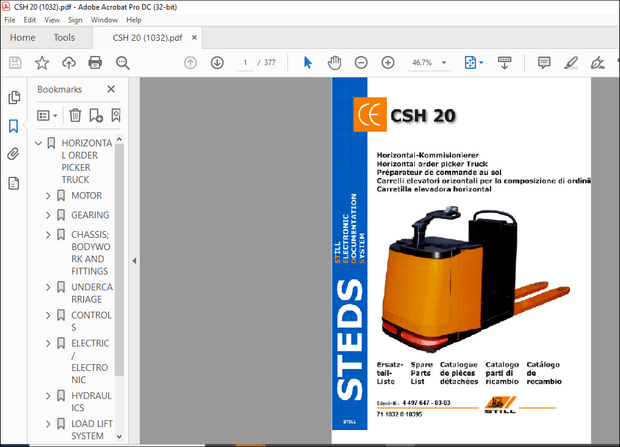Click bookmarks scrollbar up arrow
This screenshot has width=620, height=447.
(x=119, y=139)
